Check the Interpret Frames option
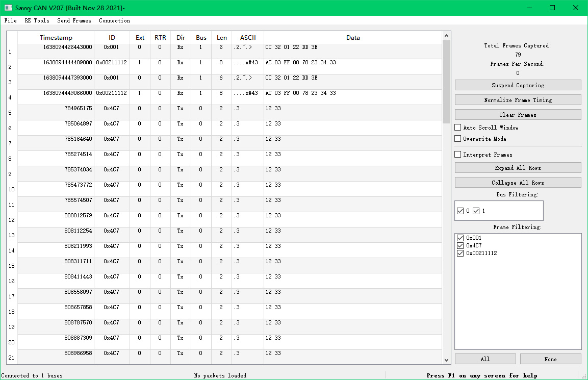 [x=458, y=155]
